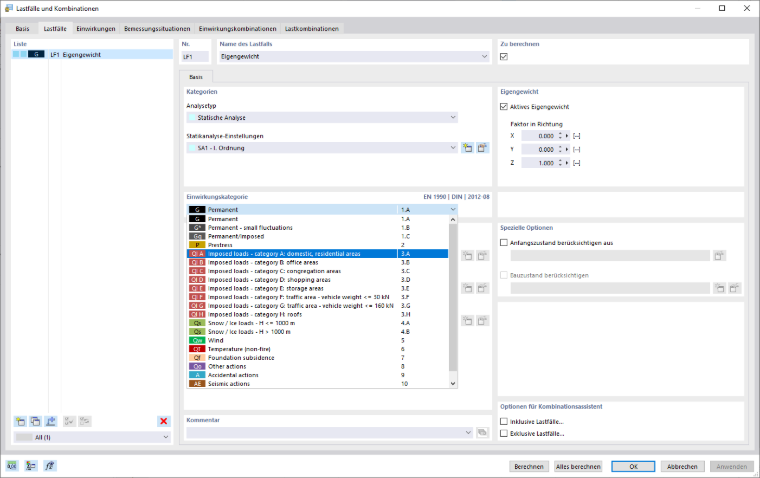Adjust Y factor spinner arrows
Screen dimensions: 760x478
[560, 149]
